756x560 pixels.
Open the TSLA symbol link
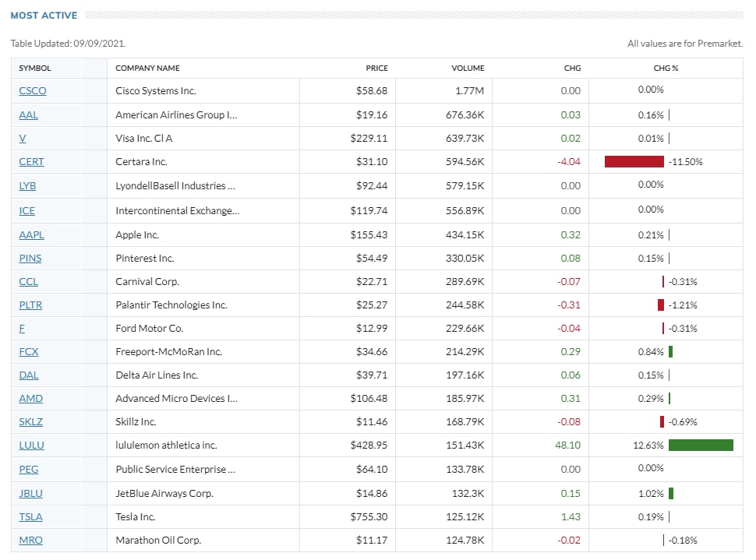pyautogui.click(x=31, y=516)
